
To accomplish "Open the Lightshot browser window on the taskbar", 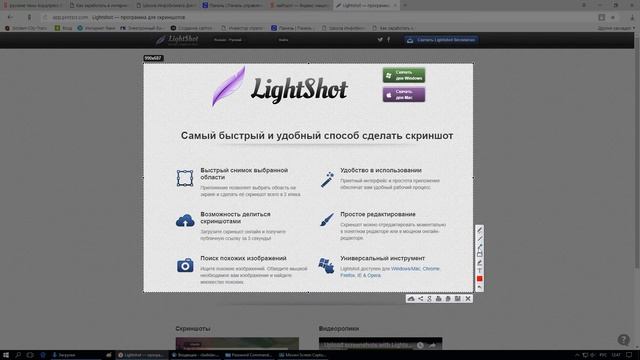I will 141,355.
